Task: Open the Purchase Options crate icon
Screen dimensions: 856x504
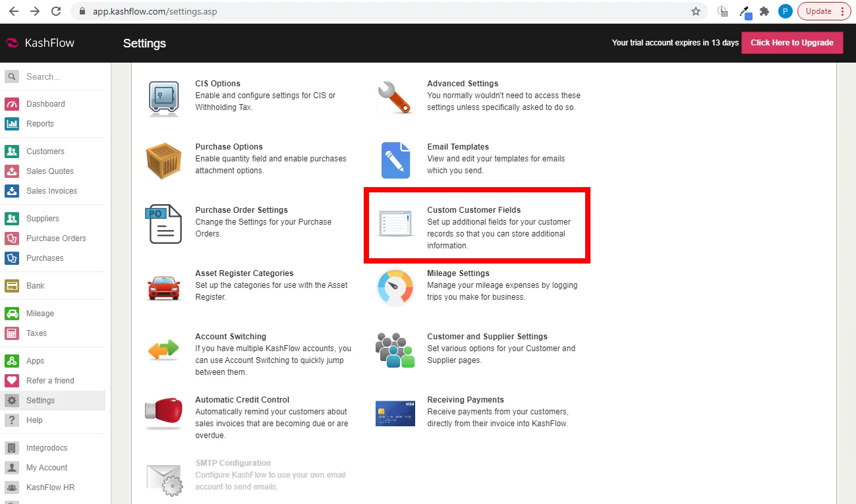Action: tap(163, 161)
